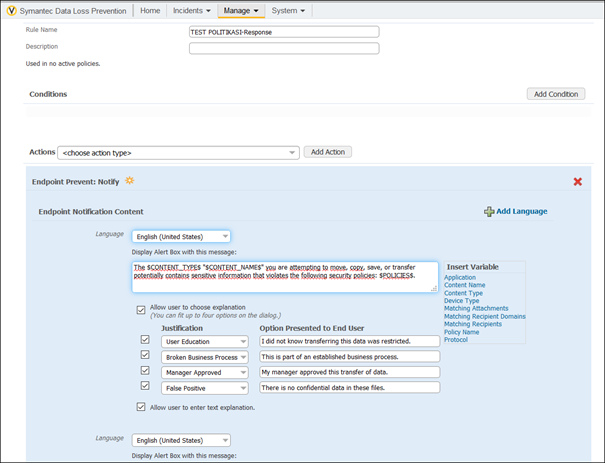This screenshot has width=605, height=463.
Task: Insert the Protocol variable
Action: [x=456, y=340]
